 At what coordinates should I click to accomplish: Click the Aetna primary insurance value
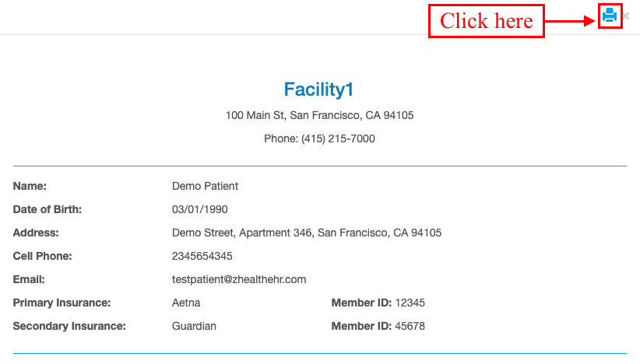186,303
